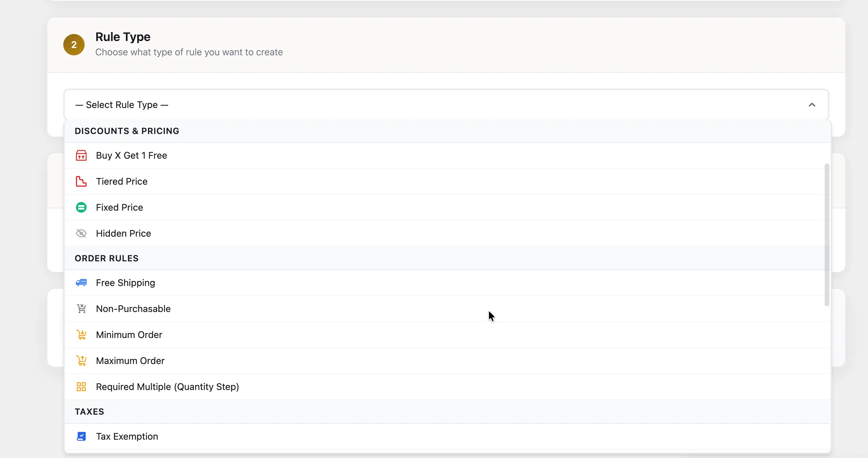Screen dimensions: 868x458
Task: Click the Minimum Order cart icon
Action: click(x=81, y=335)
